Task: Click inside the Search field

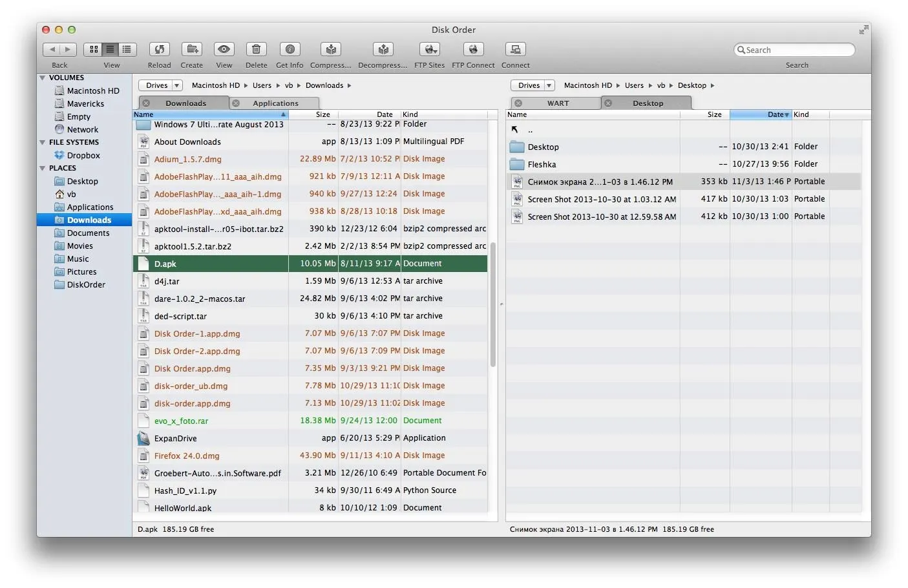Action: [795, 49]
